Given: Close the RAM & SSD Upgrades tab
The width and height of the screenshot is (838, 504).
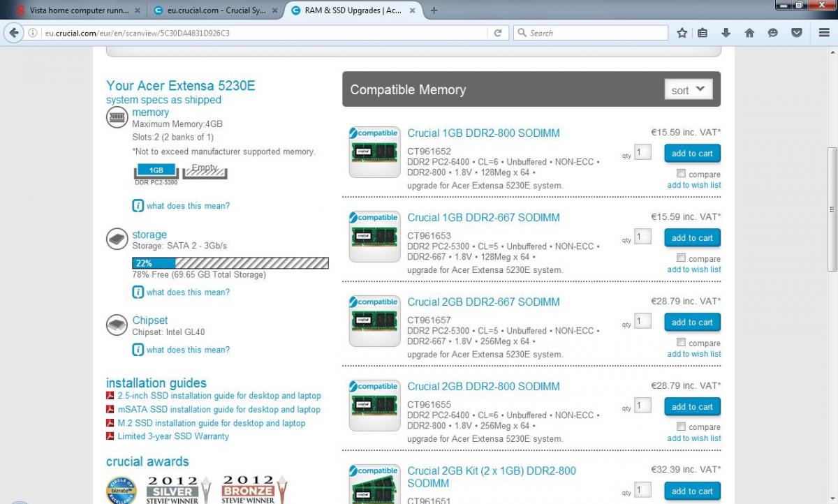Looking at the screenshot, I should pyautogui.click(x=413, y=10).
